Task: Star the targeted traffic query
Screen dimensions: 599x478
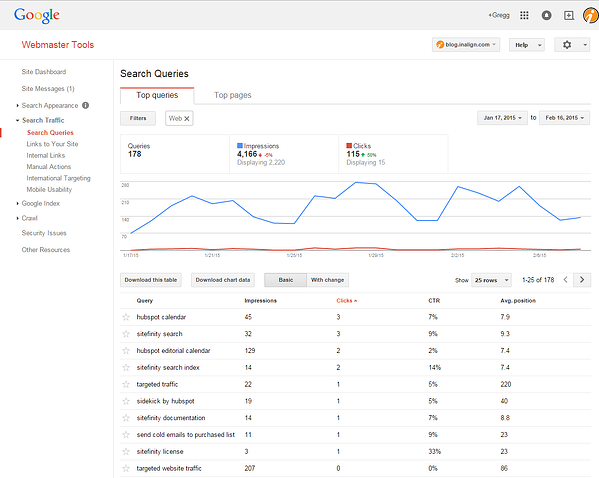Action: tap(126, 384)
